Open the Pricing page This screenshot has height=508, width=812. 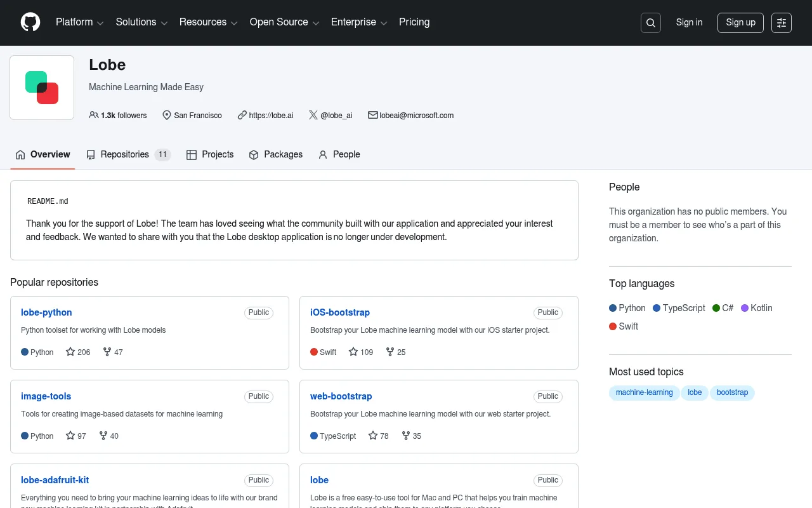[x=414, y=22]
